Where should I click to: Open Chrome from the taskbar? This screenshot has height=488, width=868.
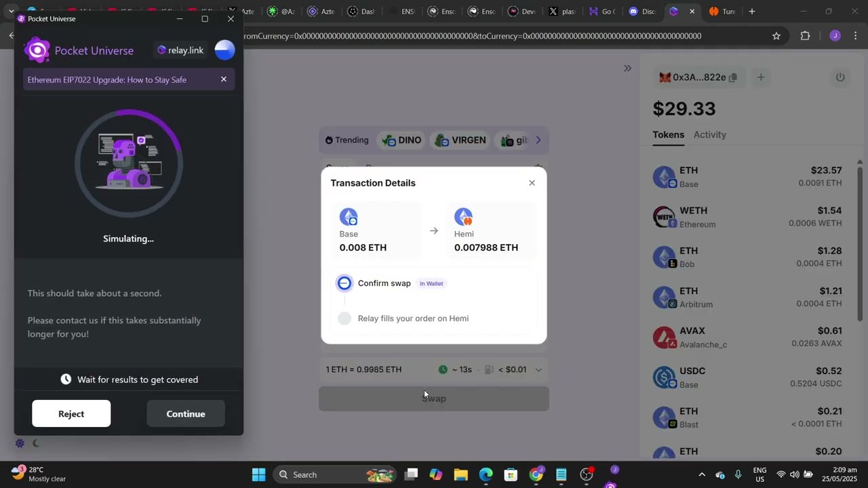point(536,474)
